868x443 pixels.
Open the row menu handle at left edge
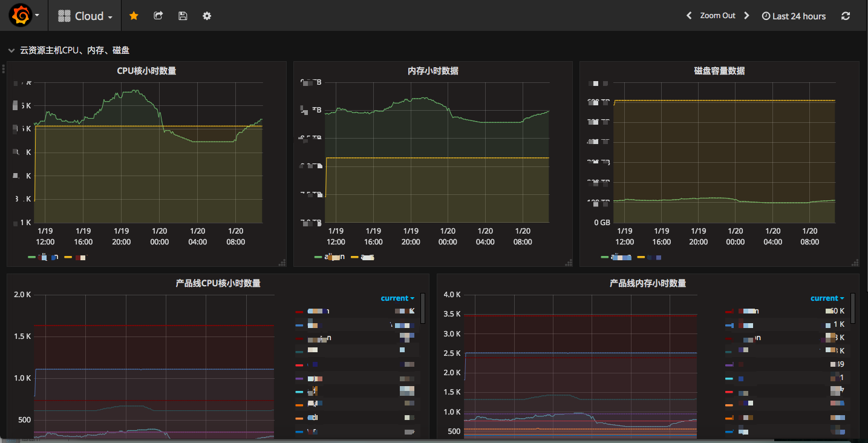click(x=4, y=68)
